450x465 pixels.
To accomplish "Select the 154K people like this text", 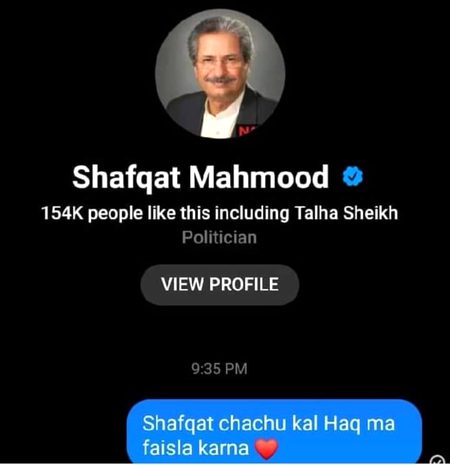I will [x=125, y=213].
